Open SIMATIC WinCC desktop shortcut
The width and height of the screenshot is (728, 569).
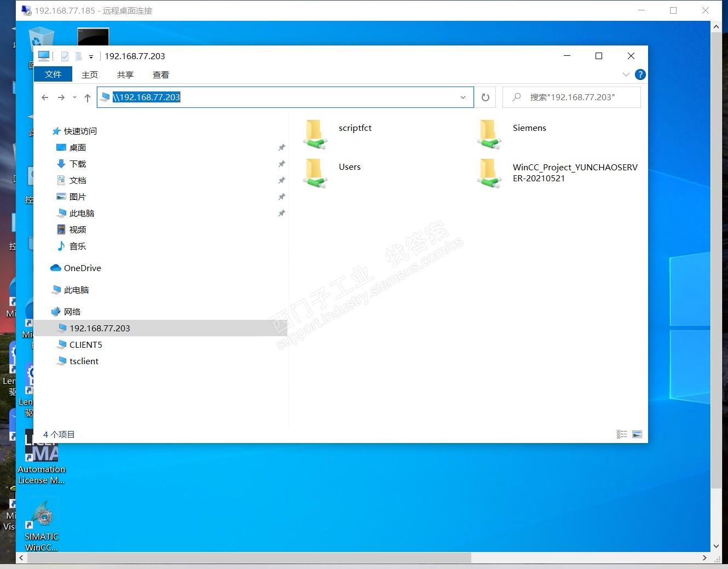click(42, 526)
